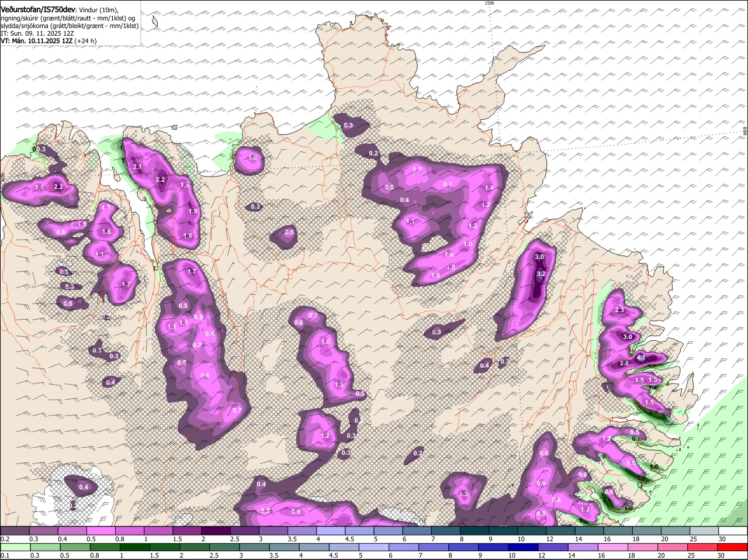The width and height of the screenshot is (748, 560).
Task: Click bright red rain swatch labelled 30
Action: pyautogui.click(x=733, y=547)
